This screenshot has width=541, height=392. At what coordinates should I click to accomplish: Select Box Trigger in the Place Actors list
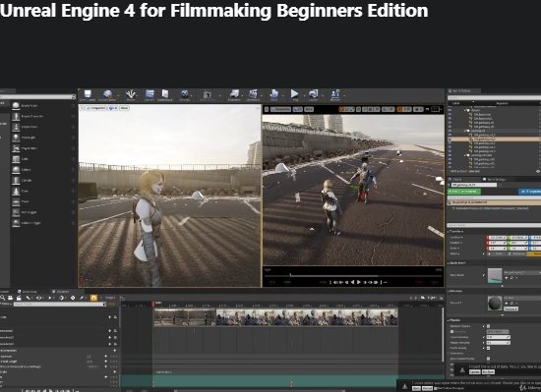click(x=43, y=212)
